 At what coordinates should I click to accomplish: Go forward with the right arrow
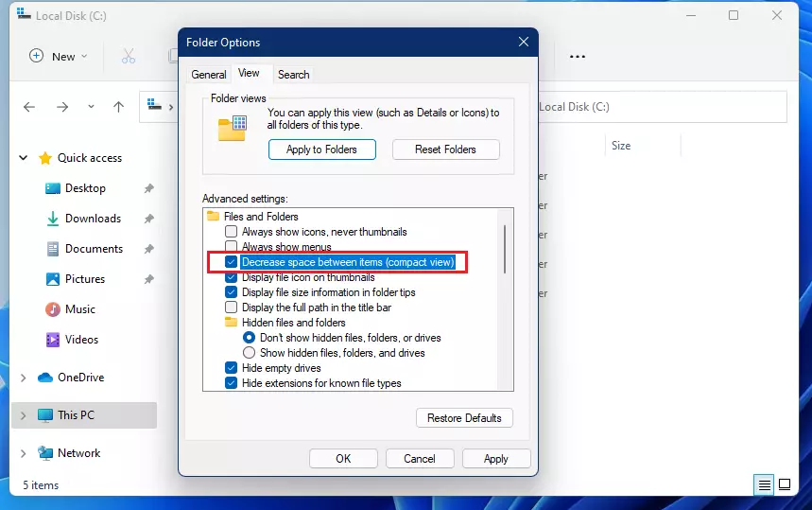click(62, 107)
